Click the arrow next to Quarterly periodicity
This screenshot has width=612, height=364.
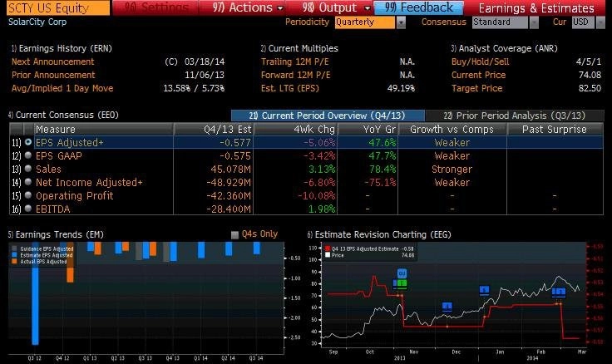401,22
